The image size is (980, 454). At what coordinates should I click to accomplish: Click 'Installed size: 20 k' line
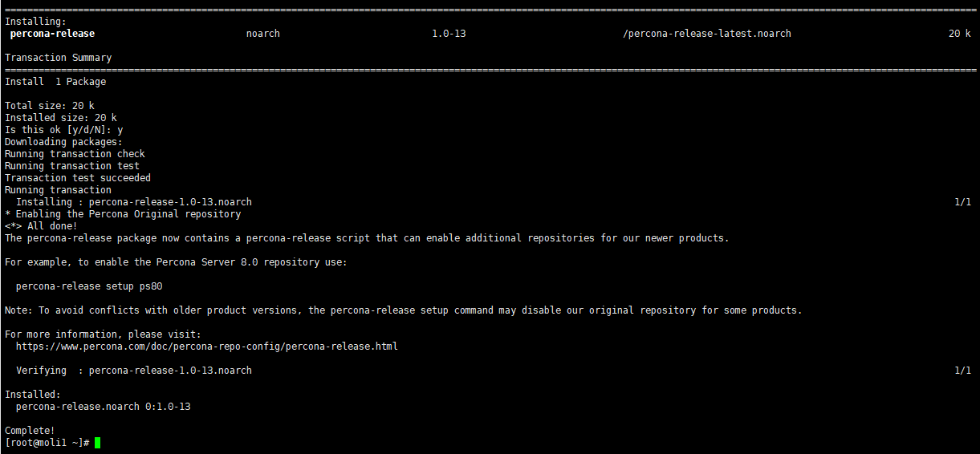(61, 118)
